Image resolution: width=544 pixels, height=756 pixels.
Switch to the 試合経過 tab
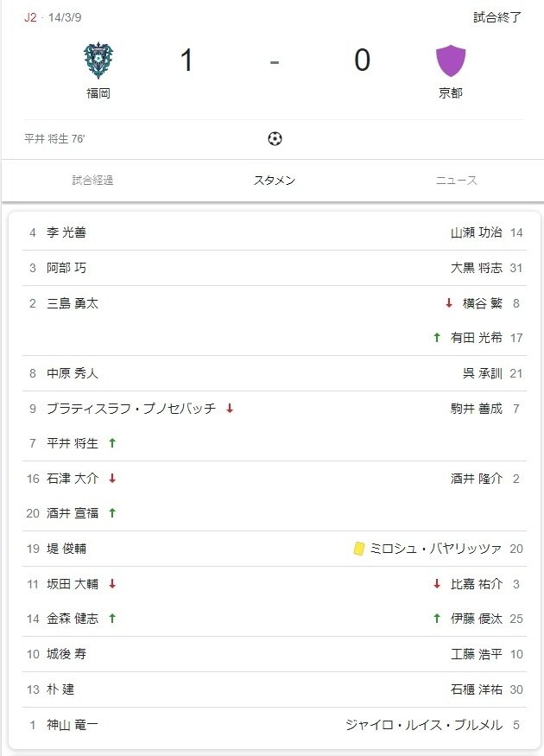click(x=92, y=181)
